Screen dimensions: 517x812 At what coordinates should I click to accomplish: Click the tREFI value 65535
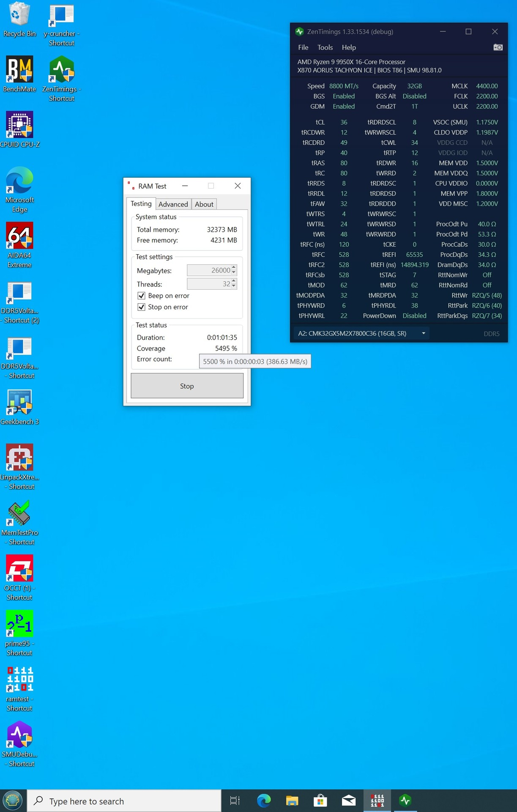click(x=415, y=255)
